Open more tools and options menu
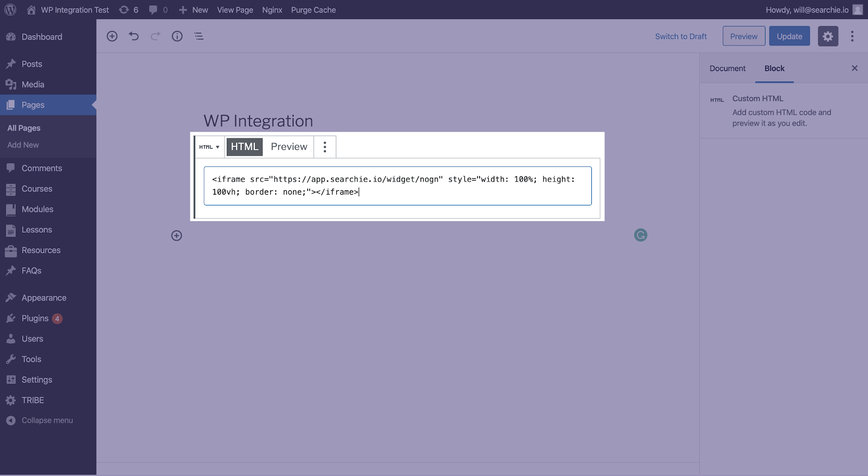 coord(852,36)
